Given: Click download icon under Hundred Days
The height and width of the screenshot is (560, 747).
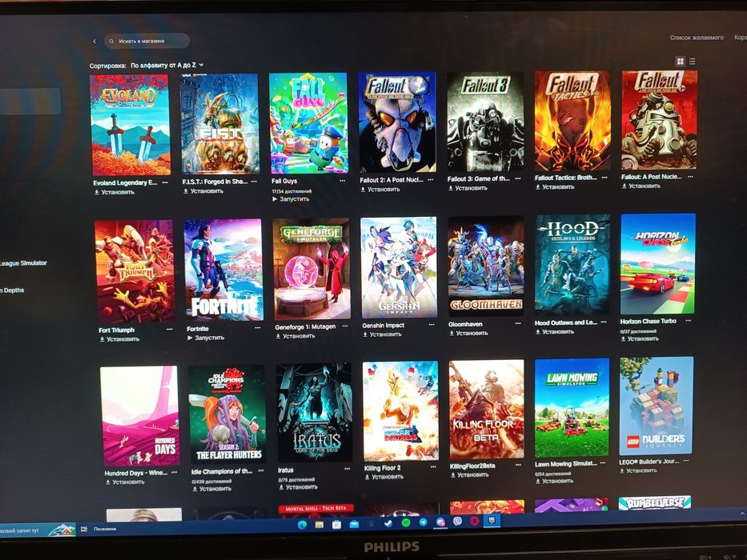Looking at the screenshot, I should [107, 482].
